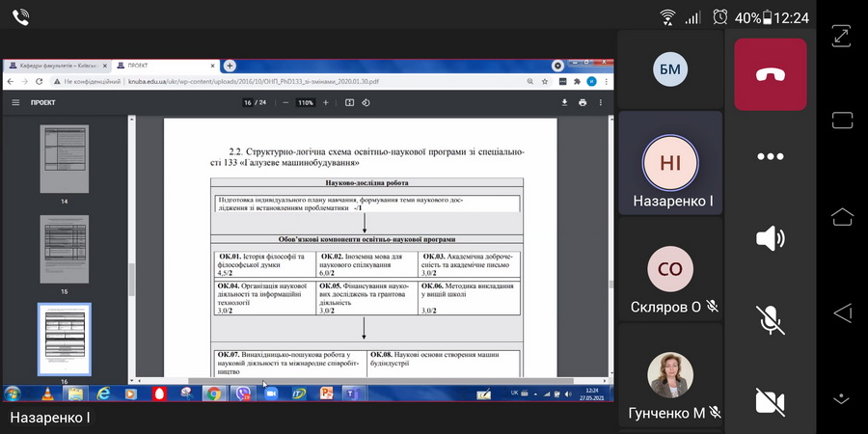Screen dimensions: 868x434
Task: Click the fit-to-page icon in PDF toolbar
Action: pyautogui.click(x=350, y=102)
